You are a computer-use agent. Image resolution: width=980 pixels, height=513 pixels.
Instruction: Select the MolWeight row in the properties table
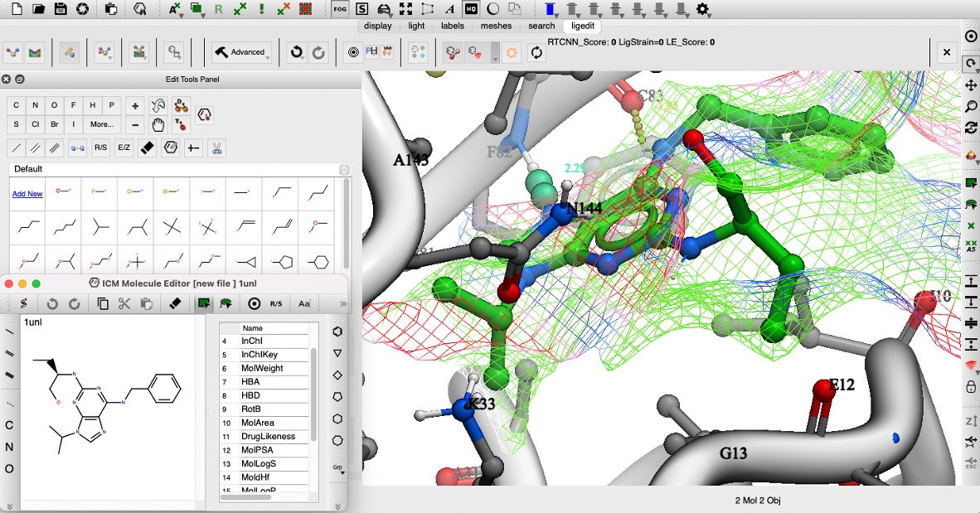click(x=264, y=368)
